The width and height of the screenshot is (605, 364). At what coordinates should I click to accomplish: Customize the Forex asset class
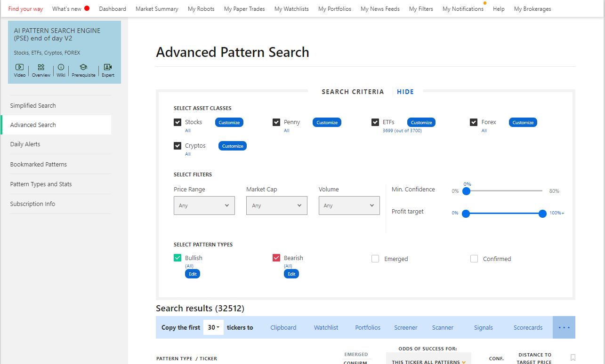[x=523, y=122]
